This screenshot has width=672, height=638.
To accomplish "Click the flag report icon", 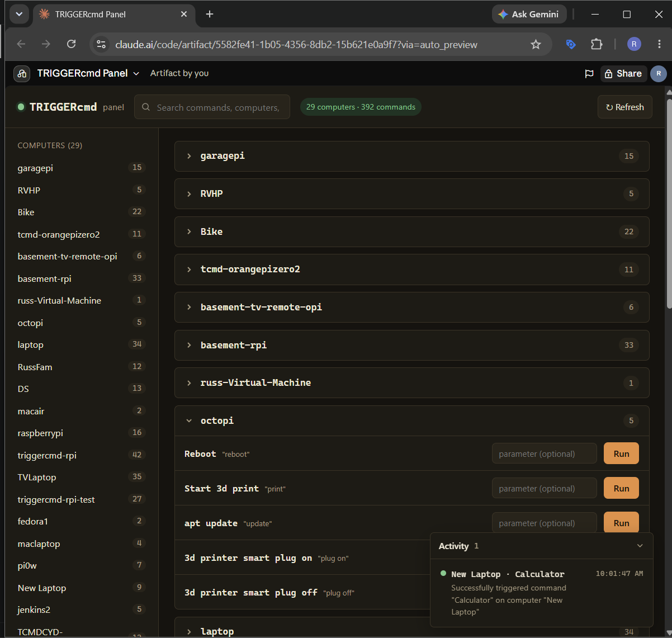I will coord(589,73).
